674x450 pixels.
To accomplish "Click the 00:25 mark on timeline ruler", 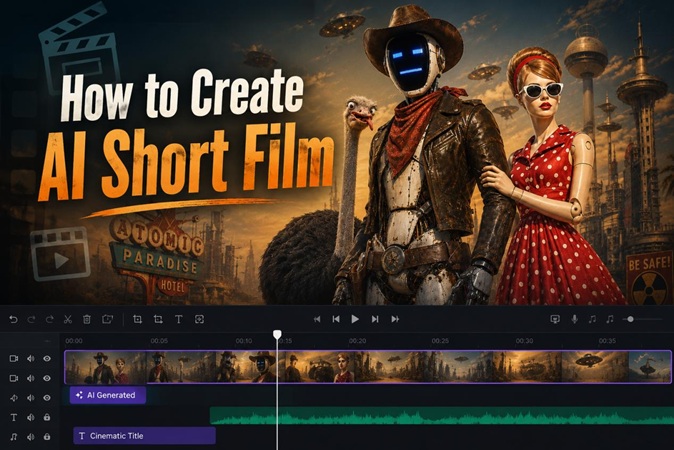I will point(440,341).
